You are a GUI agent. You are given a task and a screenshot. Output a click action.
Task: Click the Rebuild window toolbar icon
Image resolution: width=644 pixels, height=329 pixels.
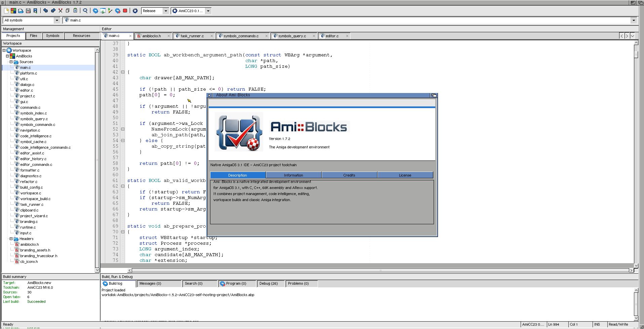tap(103, 11)
